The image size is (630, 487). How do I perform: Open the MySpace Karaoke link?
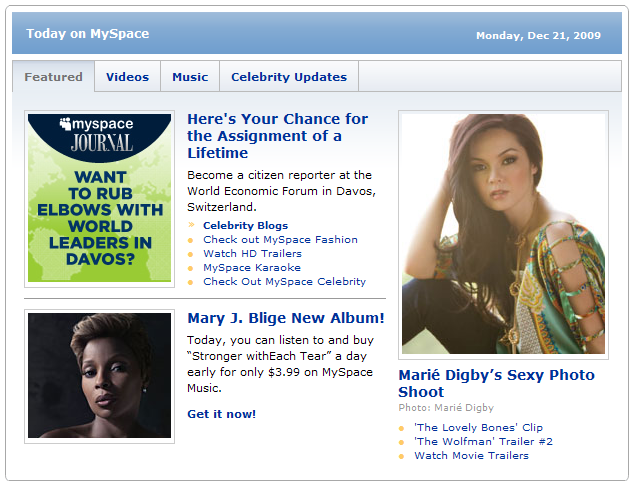click(251, 268)
